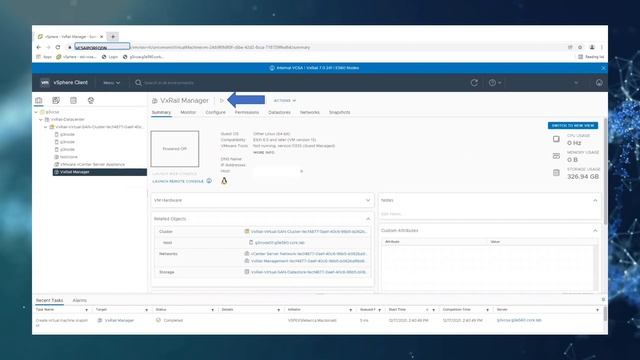Expand the VM Hardware panel
640x360 pixels.
tap(368, 200)
